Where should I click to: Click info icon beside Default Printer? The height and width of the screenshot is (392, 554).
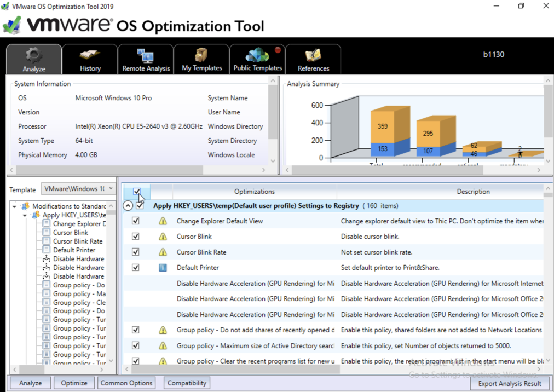[x=163, y=268]
